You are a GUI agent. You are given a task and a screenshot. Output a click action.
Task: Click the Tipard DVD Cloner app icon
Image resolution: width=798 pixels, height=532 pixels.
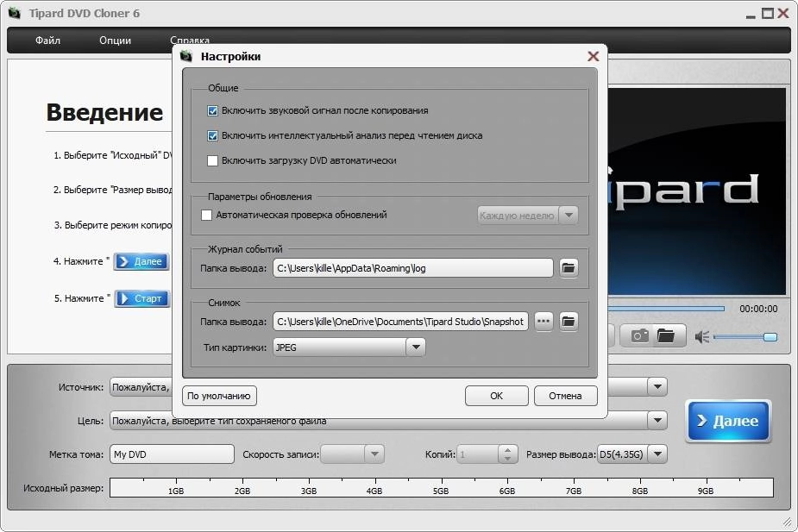click(15, 13)
